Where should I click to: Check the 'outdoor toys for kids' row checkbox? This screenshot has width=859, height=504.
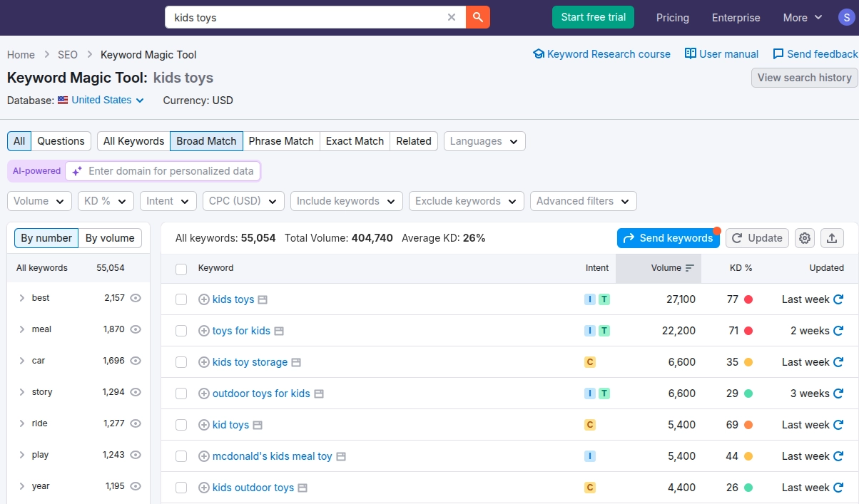click(181, 394)
